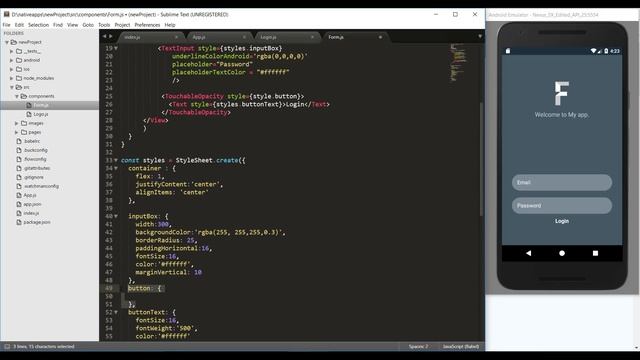The width and height of the screenshot is (640, 360).
Task: Collapse the src folder
Action: [x=11, y=87]
